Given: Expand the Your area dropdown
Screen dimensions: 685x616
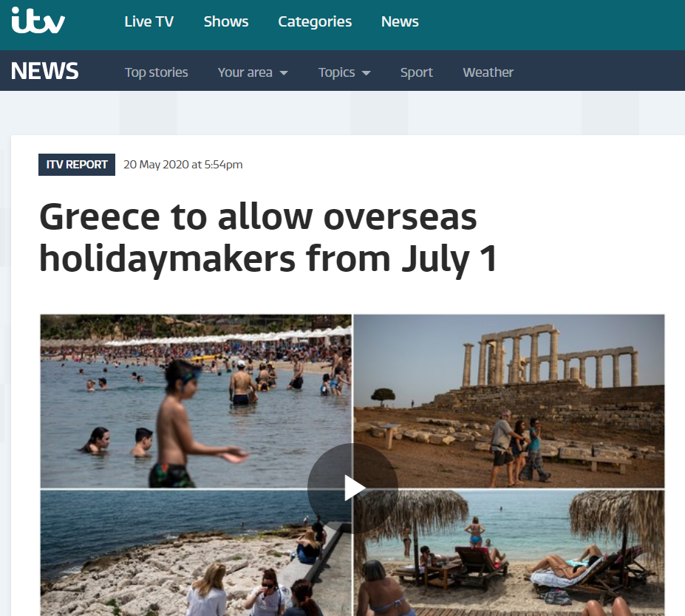Looking at the screenshot, I should pyautogui.click(x=253, y=72).
